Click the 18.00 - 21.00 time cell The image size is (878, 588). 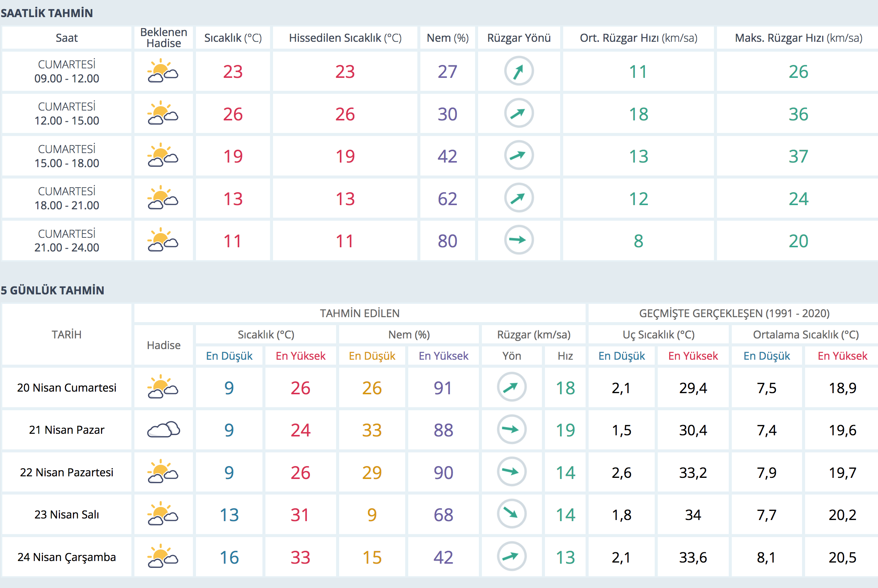click(x=67, y=198)
